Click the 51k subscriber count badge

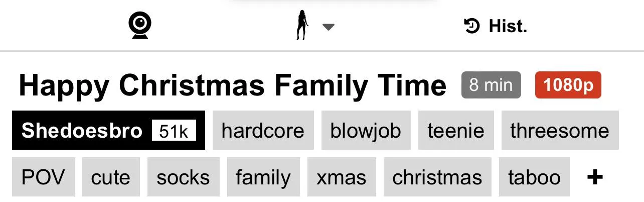click(x=174, y=131)
